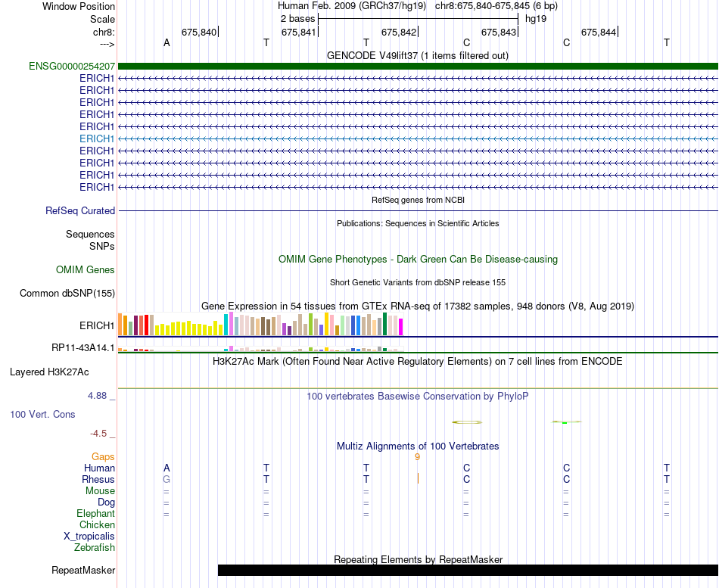This screenshot has width=719, height=588.
Task: Click the 675,840 ruler position
Action: pyautogui.click(x=198, y=32)
